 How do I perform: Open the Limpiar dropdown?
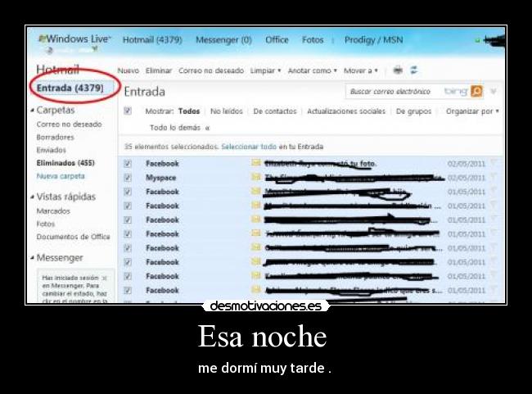(266, 70)
